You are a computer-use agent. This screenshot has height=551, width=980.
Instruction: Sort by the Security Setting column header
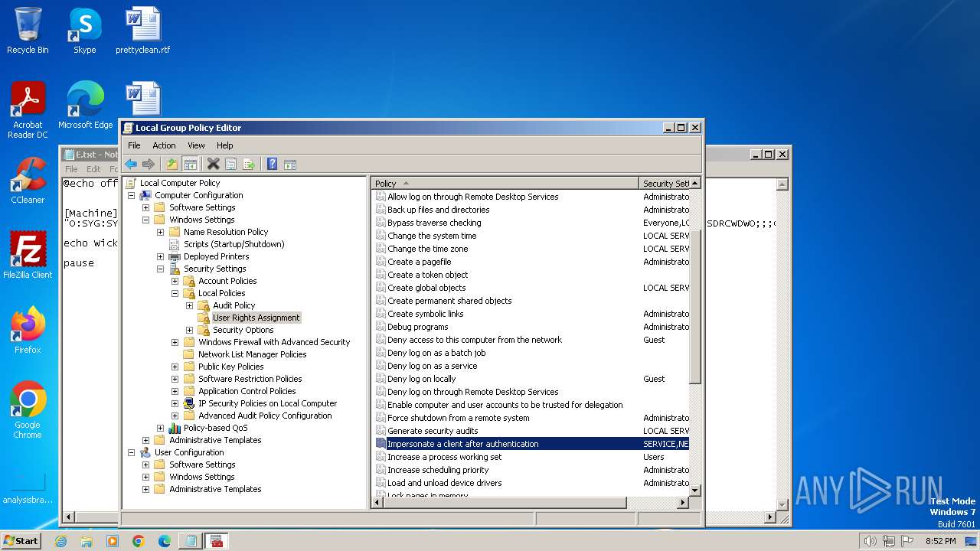(x=665, y=184)
